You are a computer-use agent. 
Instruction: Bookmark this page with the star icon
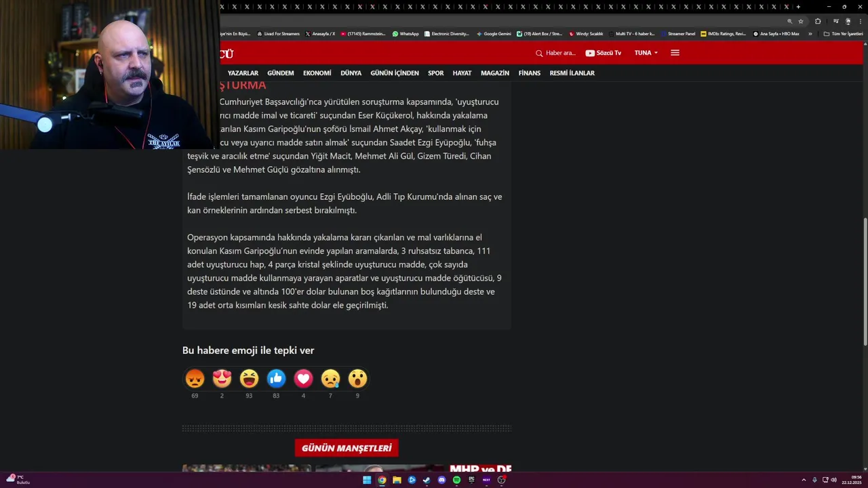click(801, 21)
